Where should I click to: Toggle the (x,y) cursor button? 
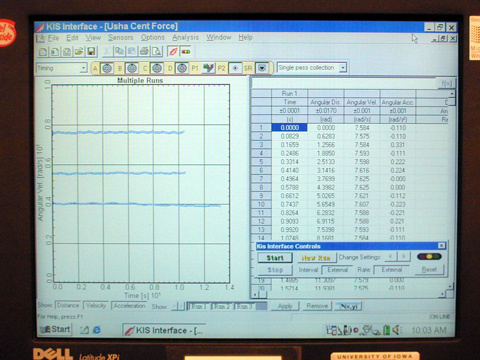(348, 306)
